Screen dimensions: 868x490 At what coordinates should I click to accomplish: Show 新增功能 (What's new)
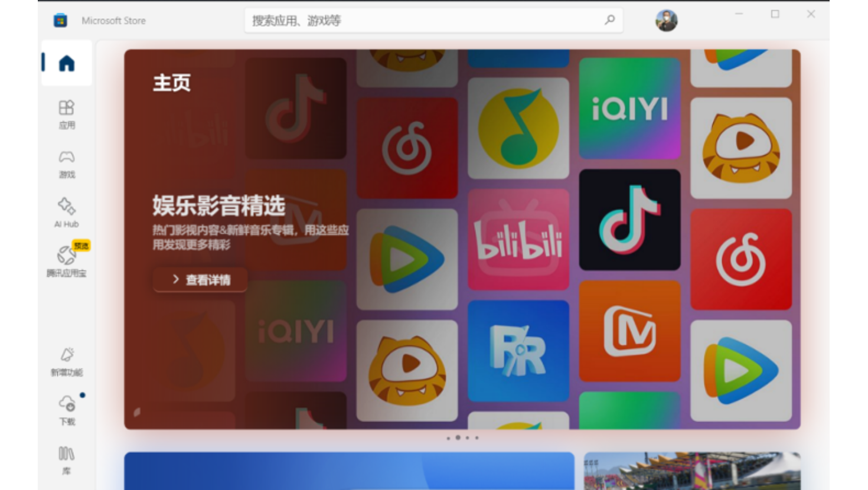[67, 361]
